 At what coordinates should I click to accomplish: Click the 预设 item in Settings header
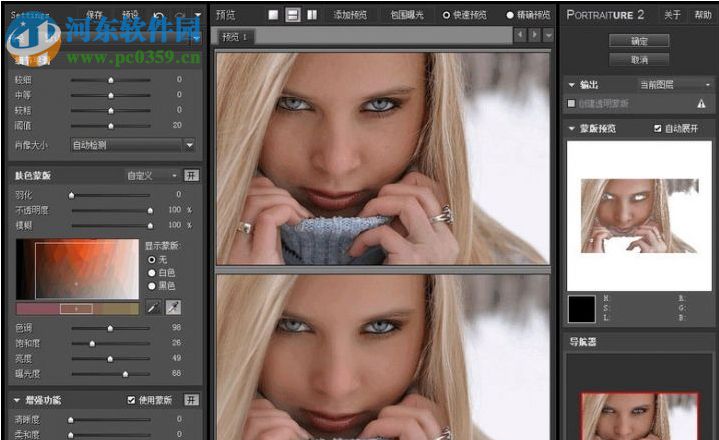tap(130, 15)
